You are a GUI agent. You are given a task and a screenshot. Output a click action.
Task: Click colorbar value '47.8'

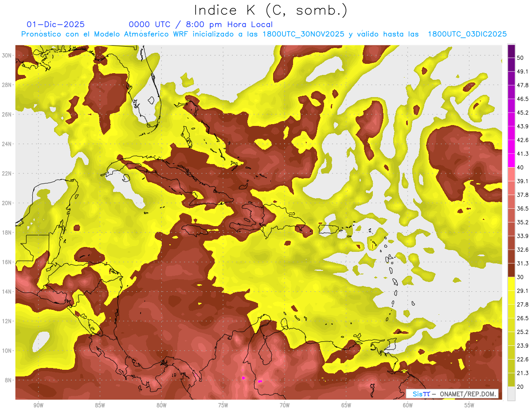coord(522,85)
